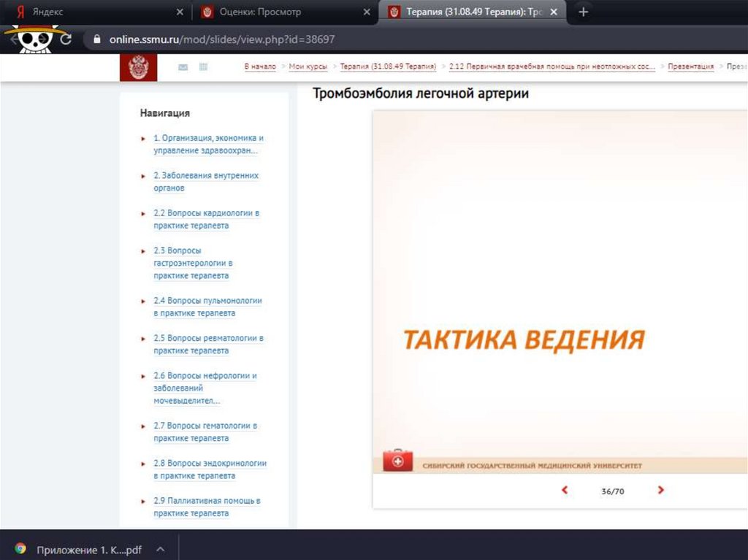Expand arrow beside 2.3 Вопросы гастроэнтерологии
748x560 pixels.
click(x=143, y=251)
